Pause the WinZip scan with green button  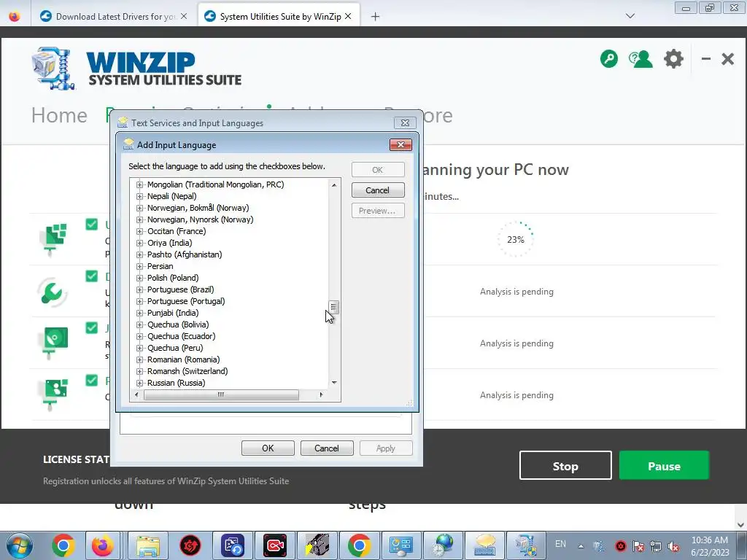point(664,465)
